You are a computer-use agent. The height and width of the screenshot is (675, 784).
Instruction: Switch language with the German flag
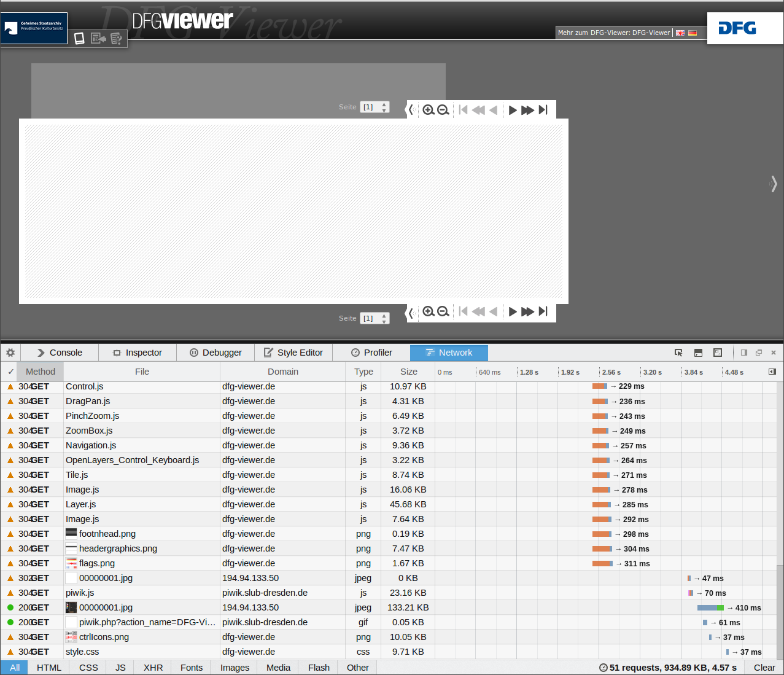click(693, 33)
